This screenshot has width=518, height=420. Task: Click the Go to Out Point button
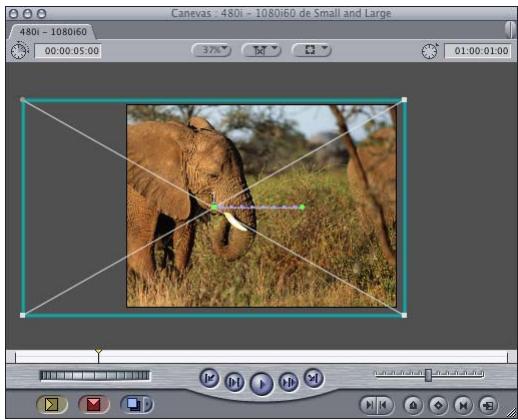pos(313,378)
